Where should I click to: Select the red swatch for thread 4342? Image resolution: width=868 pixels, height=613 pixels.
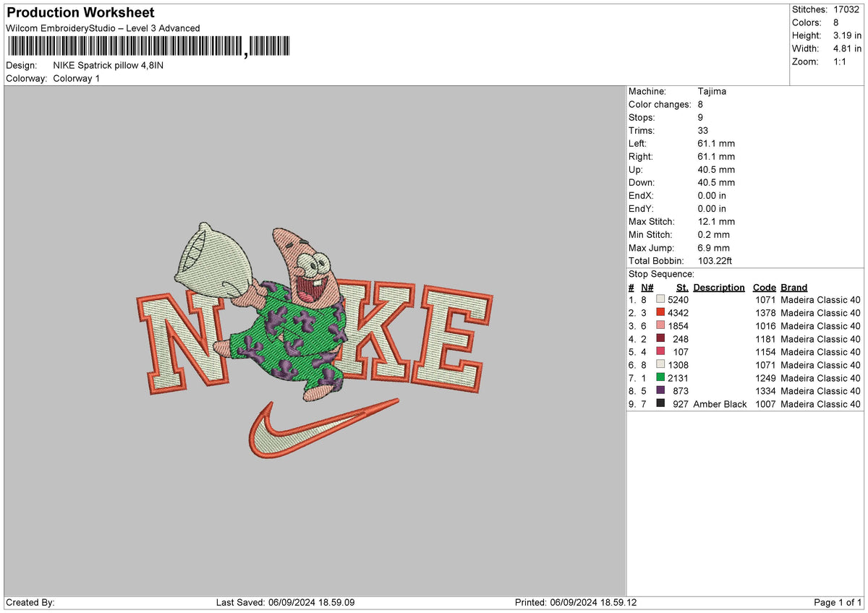659,313
